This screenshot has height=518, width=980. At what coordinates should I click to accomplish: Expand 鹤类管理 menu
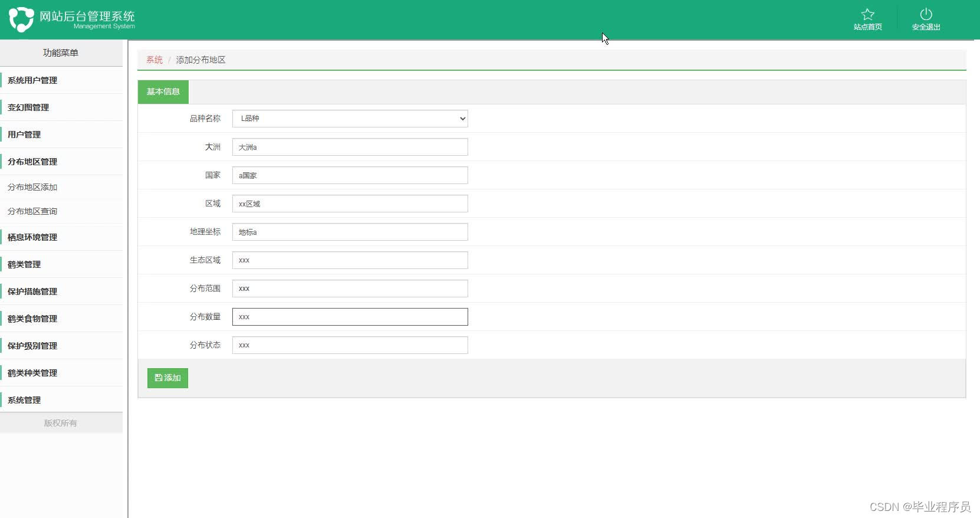61,264
